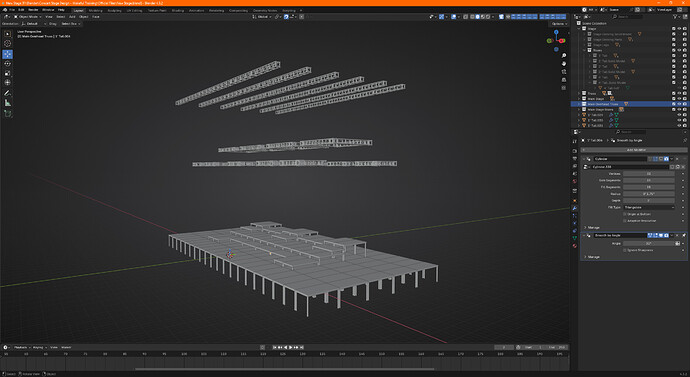
Task: Select the Annotate pencil tool
Action: pos(7,93)
